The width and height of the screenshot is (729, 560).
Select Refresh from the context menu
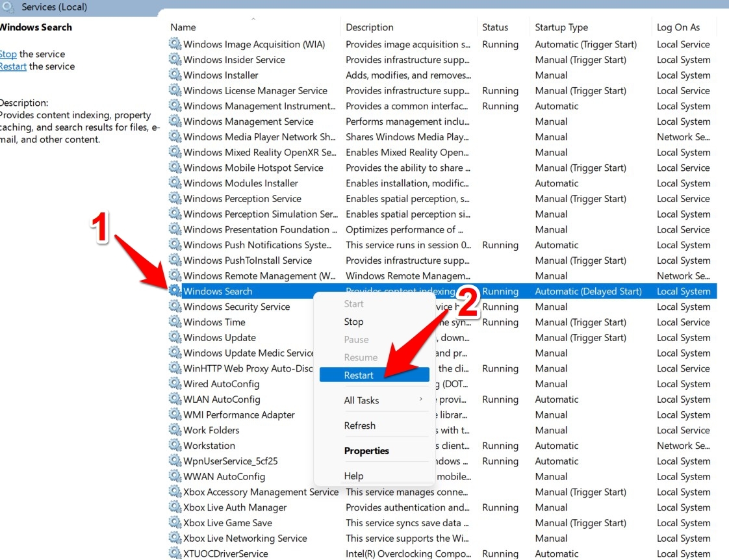[x=359, y=426]
